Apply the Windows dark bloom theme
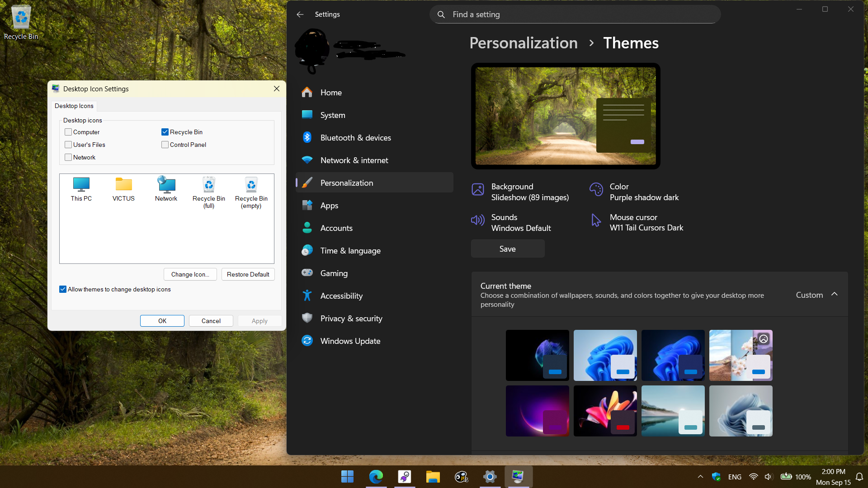This screenshot has height=488, width=868. pyautogui.click(x=673, y=355)
